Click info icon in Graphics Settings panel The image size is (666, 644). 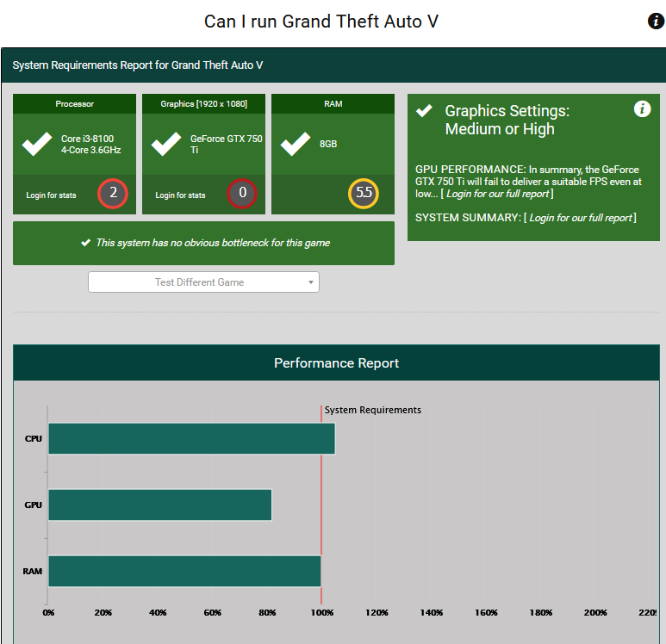tap(642, 109)
